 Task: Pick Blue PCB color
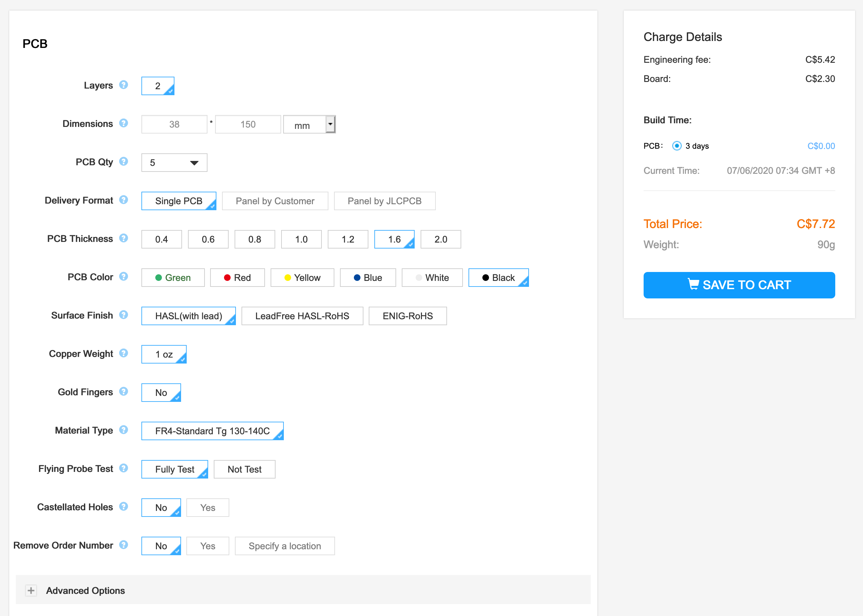click(368, 278)
